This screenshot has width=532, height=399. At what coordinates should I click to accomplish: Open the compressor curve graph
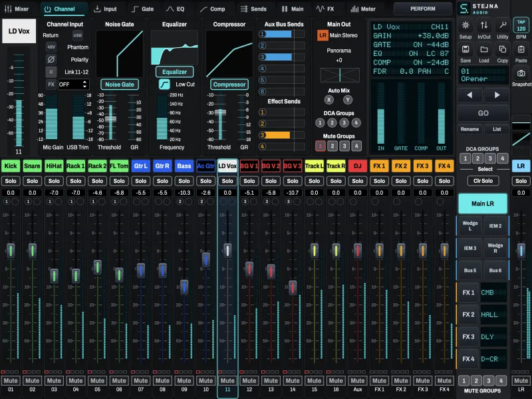(229, 54)
